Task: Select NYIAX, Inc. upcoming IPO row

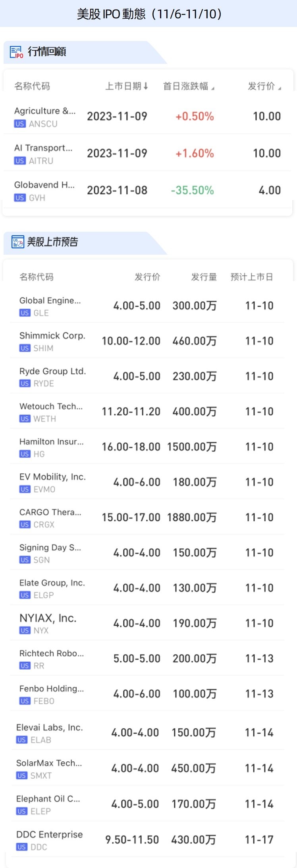Action: click(x=147, y=623)
